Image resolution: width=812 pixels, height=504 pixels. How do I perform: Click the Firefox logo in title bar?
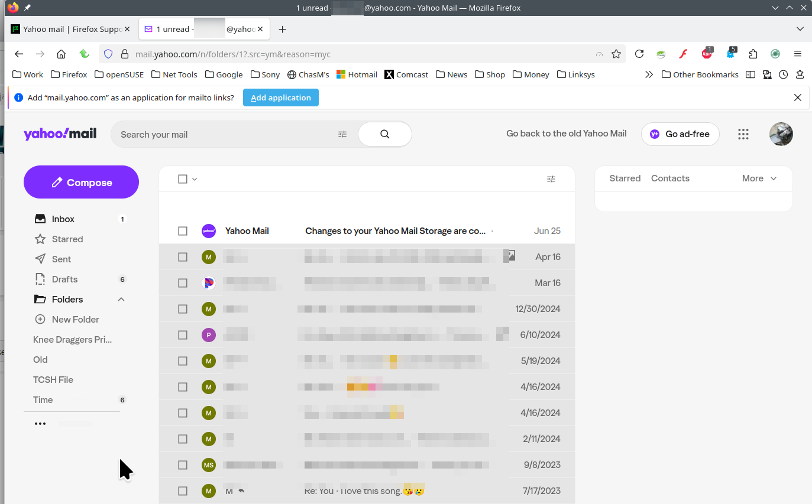tap(13, 8)
